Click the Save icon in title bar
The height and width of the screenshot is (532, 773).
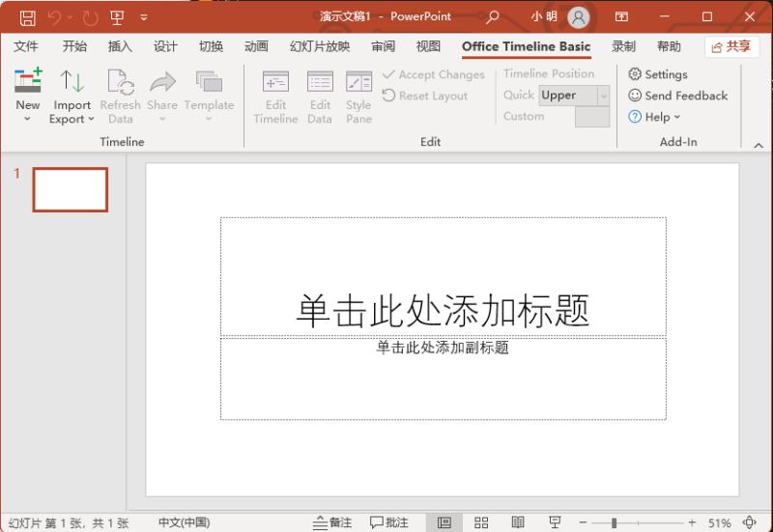tap(27, 17)
